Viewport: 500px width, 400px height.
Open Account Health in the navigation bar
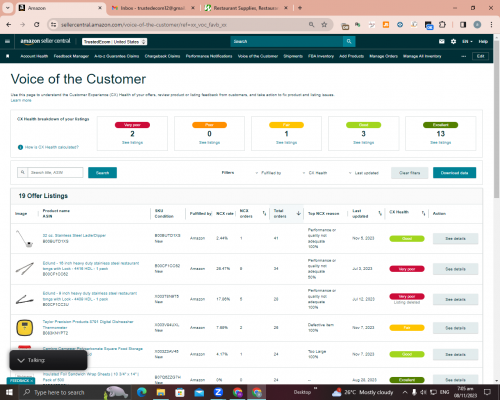34,56
